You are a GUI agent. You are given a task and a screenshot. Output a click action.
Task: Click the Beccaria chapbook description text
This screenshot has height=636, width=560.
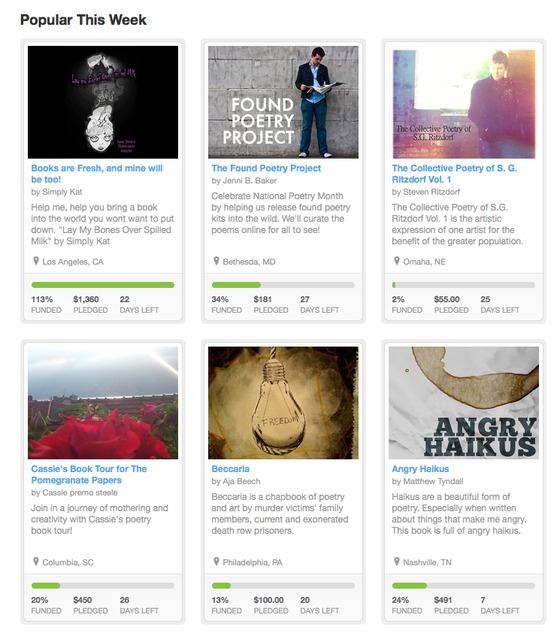280,514
